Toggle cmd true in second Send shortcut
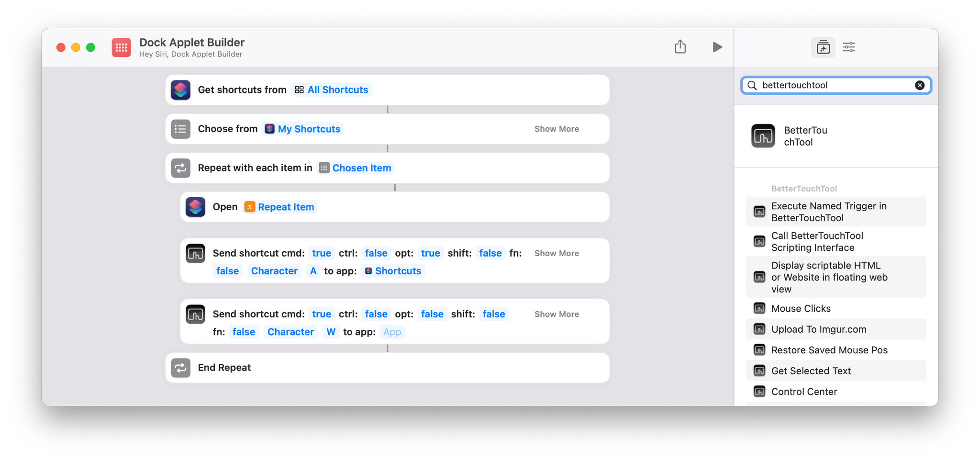This screenshot has height=461, width=980. click(x=322, y=314)
